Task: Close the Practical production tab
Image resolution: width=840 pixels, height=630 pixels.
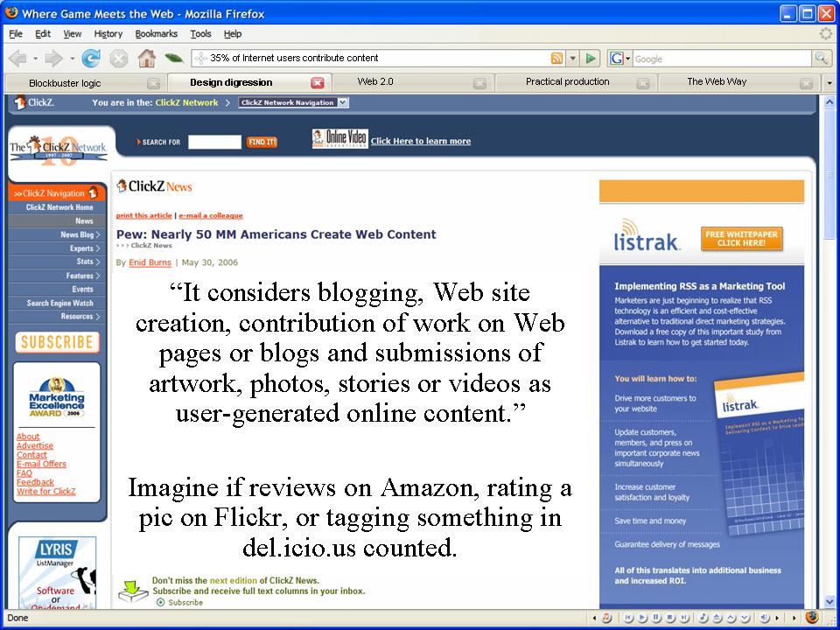Action: tap(643, 84)
